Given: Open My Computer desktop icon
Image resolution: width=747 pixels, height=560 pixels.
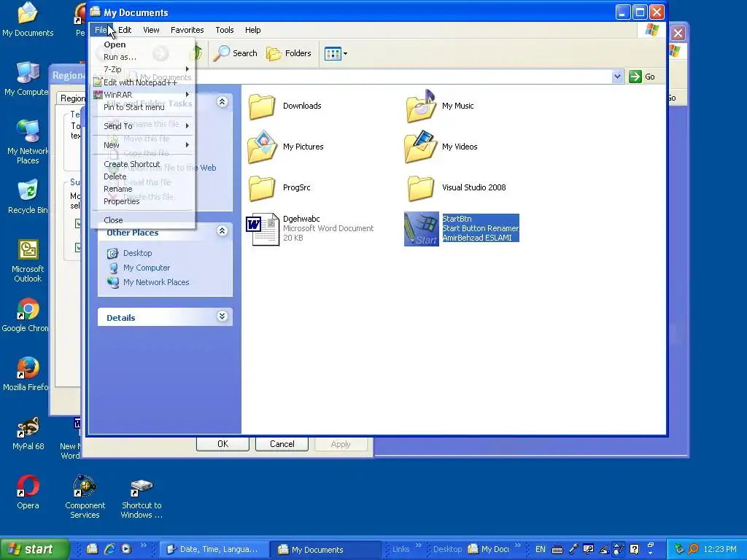Looking at the screenshot, I should 27,79.
